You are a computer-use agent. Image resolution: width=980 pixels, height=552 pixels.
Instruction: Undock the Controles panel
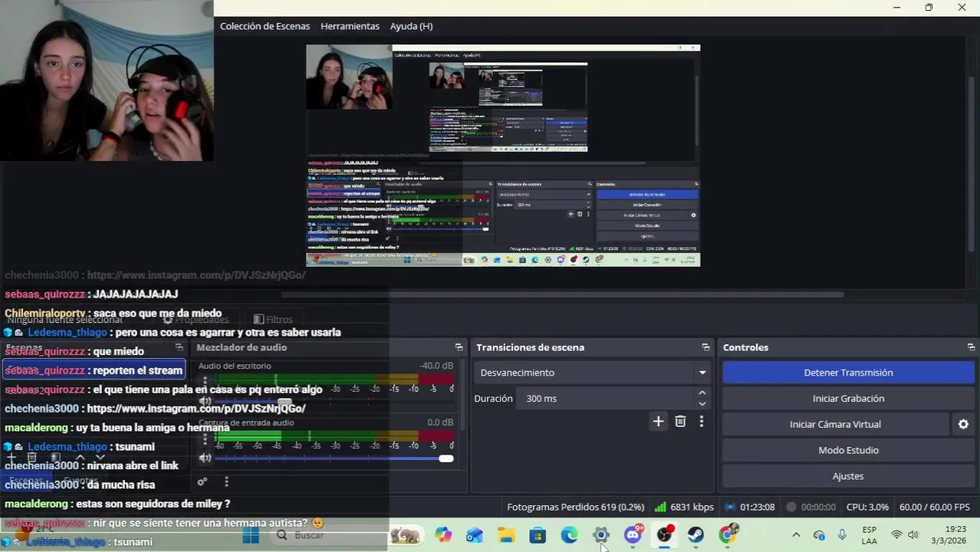click(971, 347)
